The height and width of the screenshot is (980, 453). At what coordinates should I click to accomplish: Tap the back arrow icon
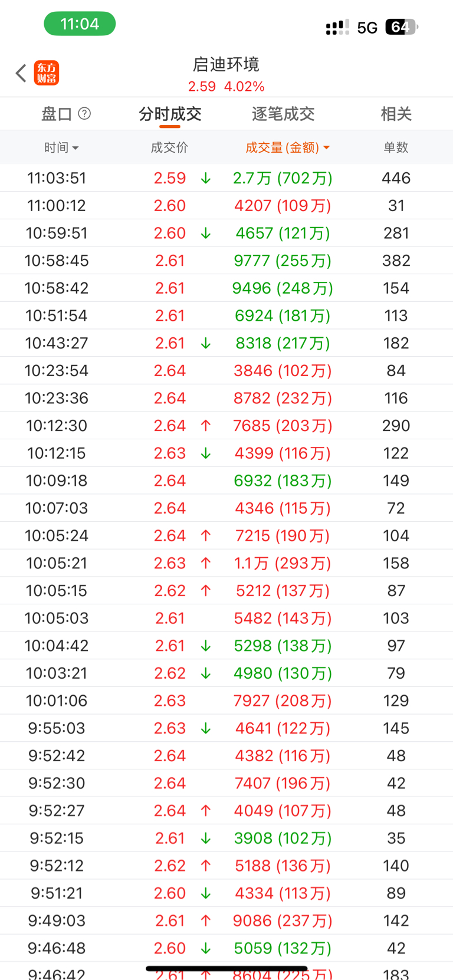coord(21,73)
